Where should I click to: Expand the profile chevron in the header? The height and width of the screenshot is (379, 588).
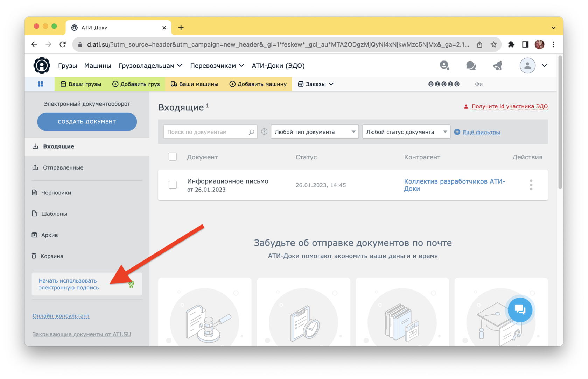tap(544, 65)
